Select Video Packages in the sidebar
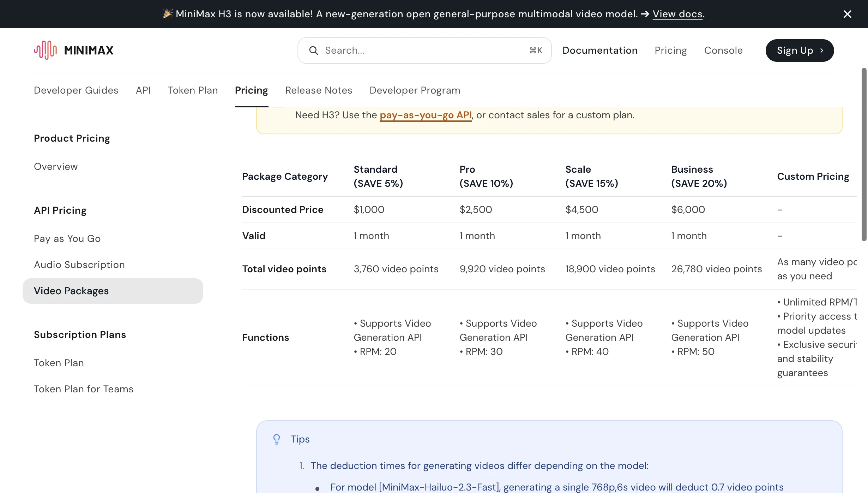Screen dimensions: 868x493 click(113, 291)
